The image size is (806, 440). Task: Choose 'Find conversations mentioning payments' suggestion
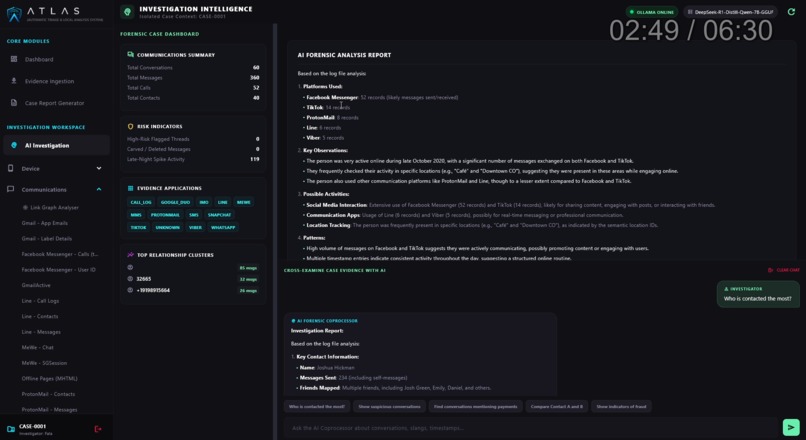pos(475,407)
